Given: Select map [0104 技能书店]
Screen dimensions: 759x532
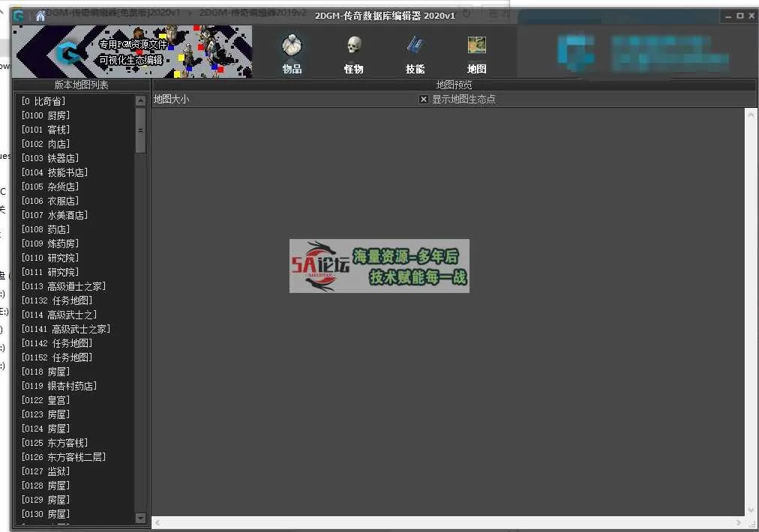Looking at the screenshot, I should [x=55, y=172].
